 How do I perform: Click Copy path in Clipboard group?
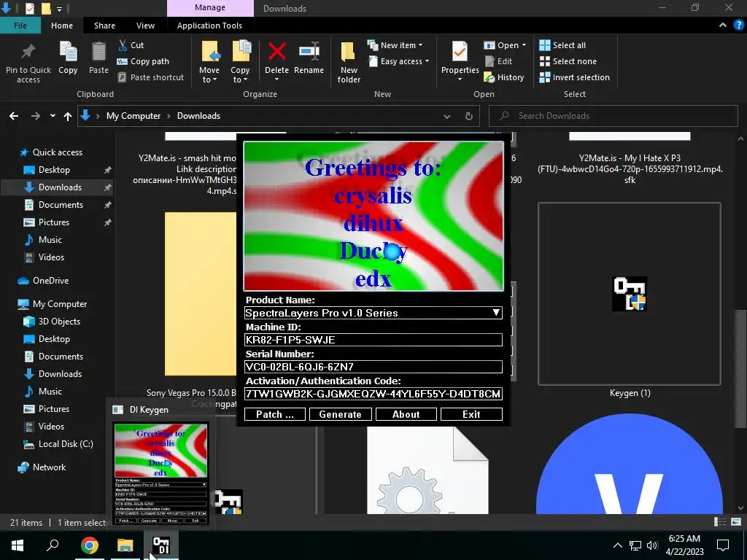click(143, 61)
